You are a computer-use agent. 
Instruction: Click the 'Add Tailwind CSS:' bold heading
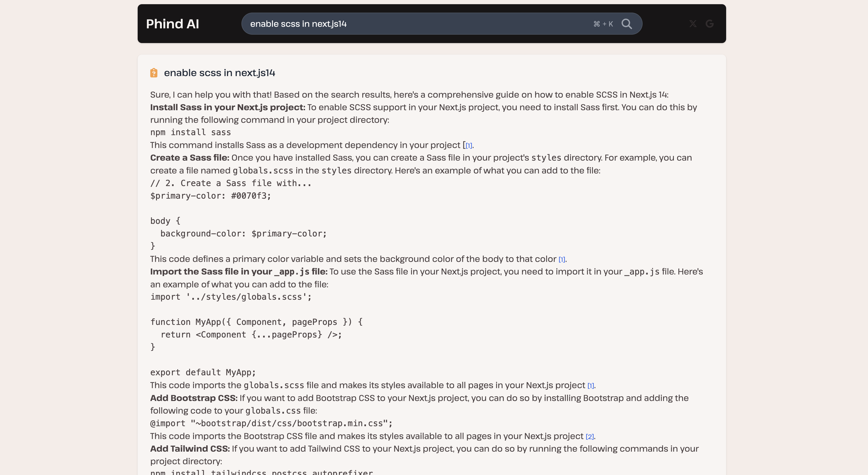(x=190, y=449)
